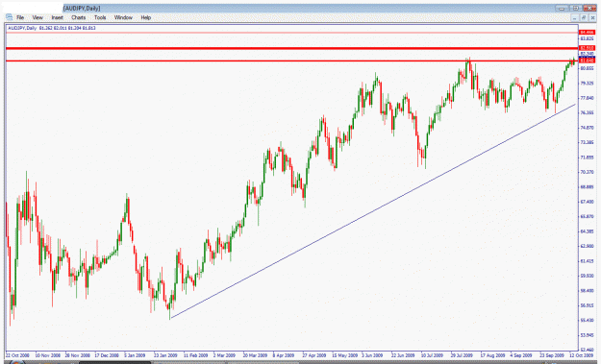The width and height of the screenshot is (601, 364).
Task: Click the AUDJPY,Daily title bar text
Action: click(82, 8)
